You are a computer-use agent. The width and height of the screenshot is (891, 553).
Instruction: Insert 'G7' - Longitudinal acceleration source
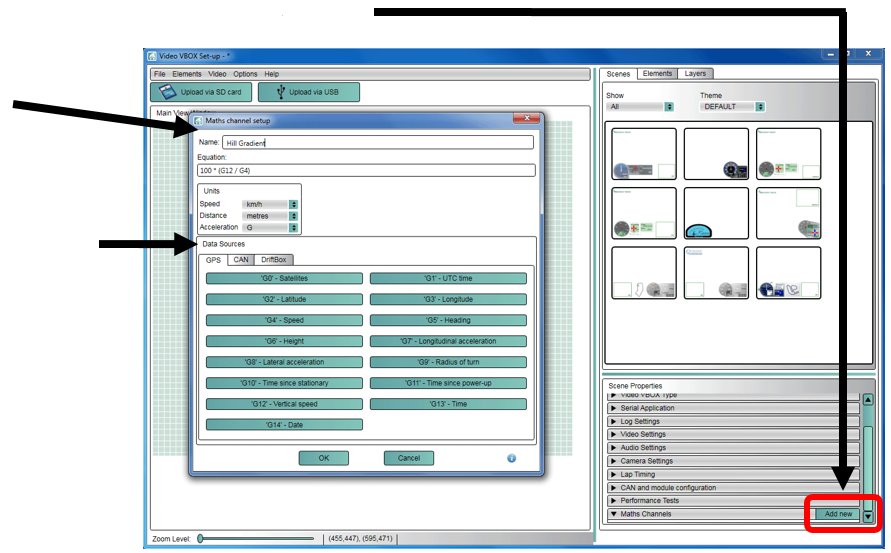coord(448,342)
